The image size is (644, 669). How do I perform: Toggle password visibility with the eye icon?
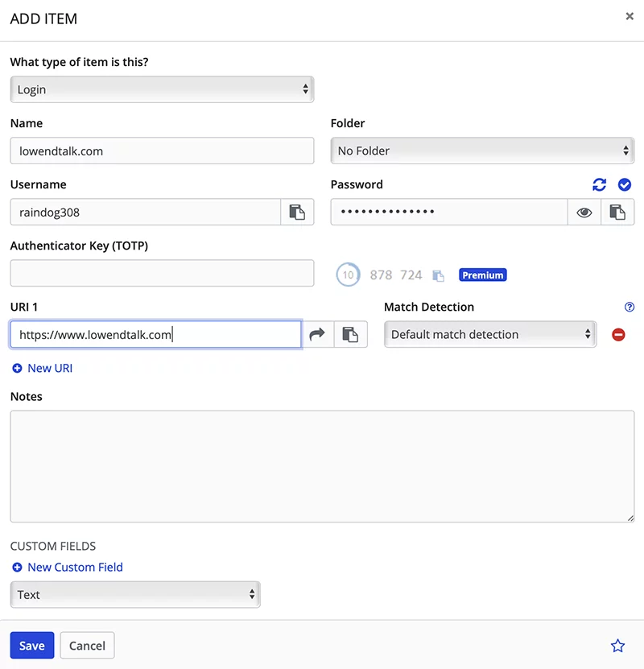pyautogui.click(x=584, y=212)
